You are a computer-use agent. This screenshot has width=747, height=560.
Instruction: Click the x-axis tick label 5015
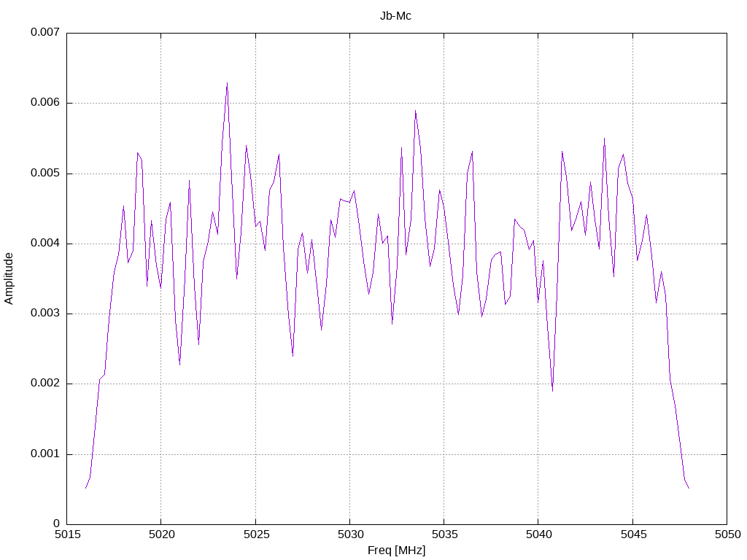click(67, 534)
